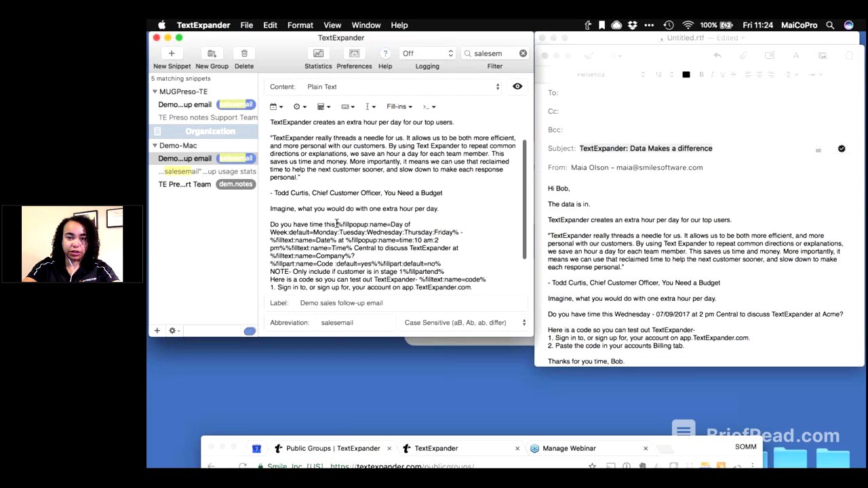Open the date math calculator menu

click(x=323, y=106)
